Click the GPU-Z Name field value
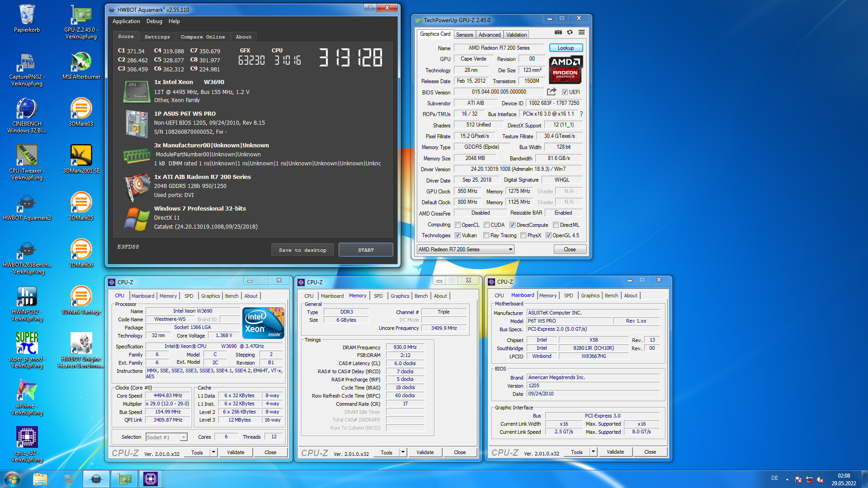This screenshot has height=488, width=868. point(499,48)
